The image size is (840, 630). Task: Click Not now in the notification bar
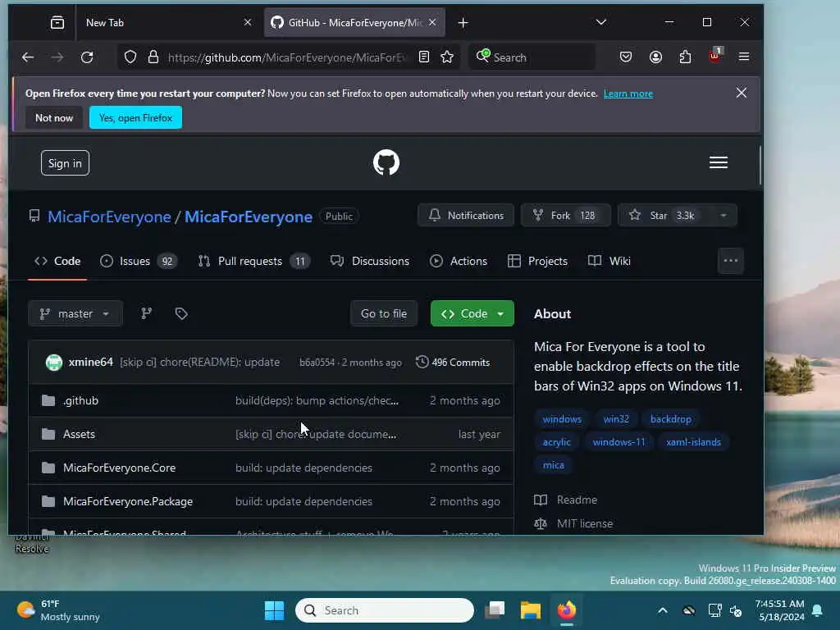[54, 118]
